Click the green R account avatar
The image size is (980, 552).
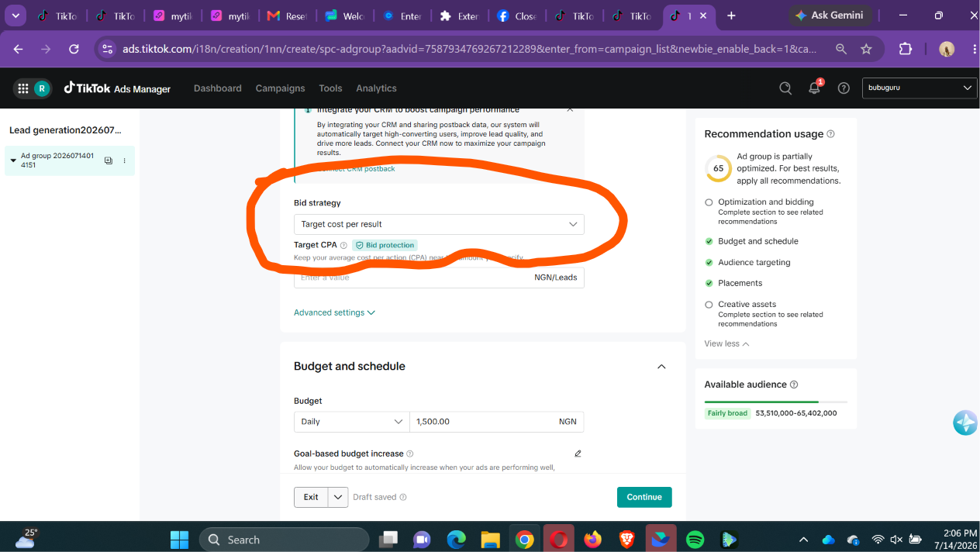(x=42, y=88)
